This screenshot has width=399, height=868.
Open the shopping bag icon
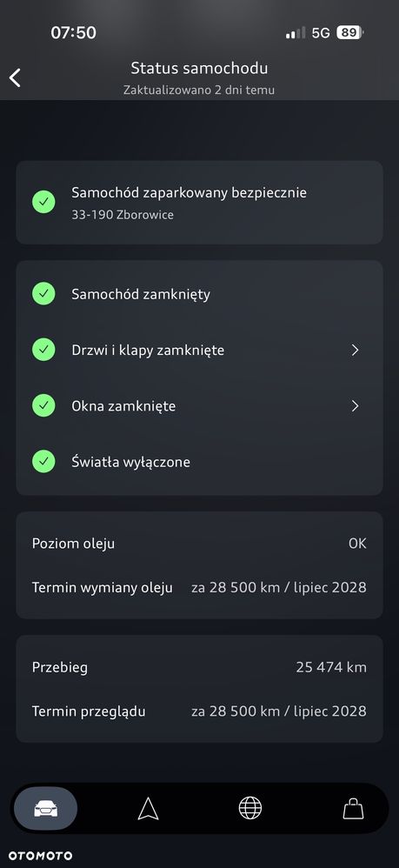pyautogui.click(x=353, y=809)
